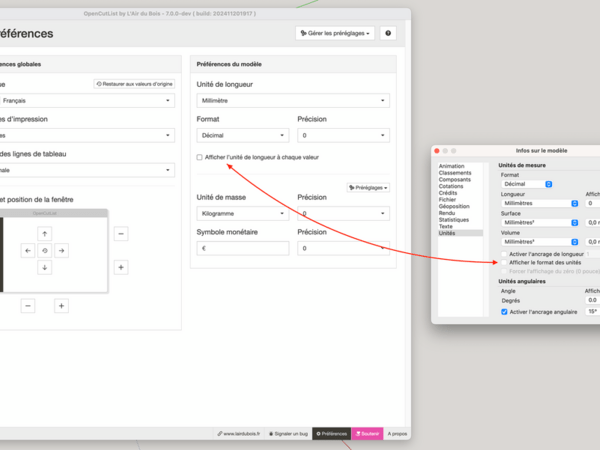Click the help question mark icon

388,33
